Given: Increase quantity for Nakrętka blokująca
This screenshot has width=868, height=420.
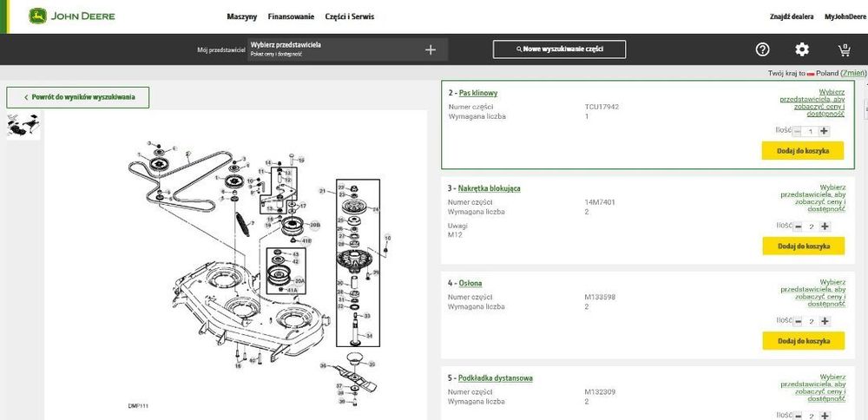Looking at the screenshot, I should (825, 226).
